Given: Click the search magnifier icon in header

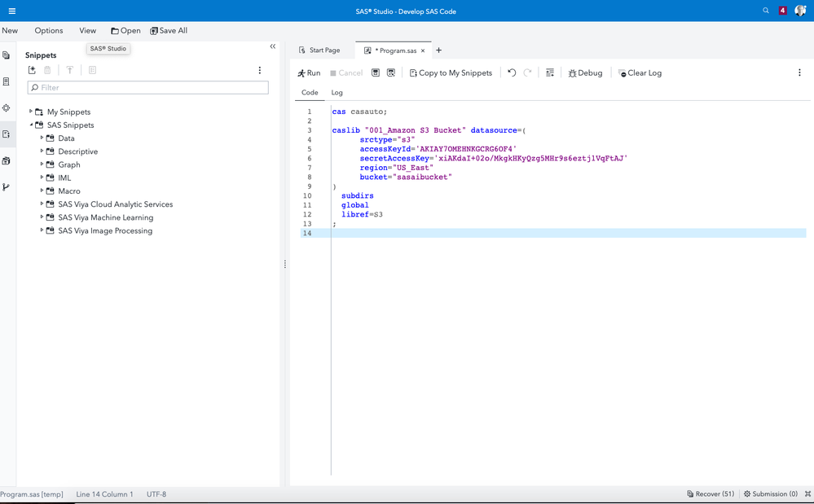Looking at the screenshot, I should pyautogui.click(x=766, y=11).
